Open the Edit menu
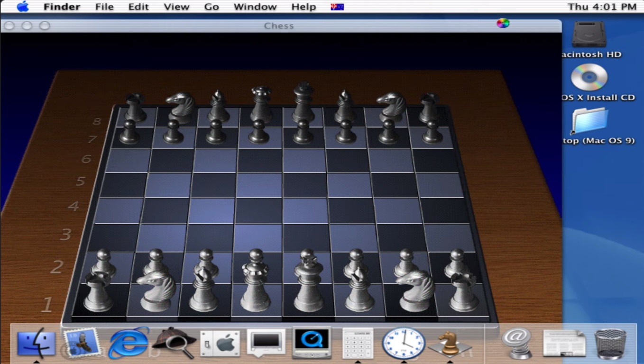Screen dimensions: 644x364 point(138,7)
